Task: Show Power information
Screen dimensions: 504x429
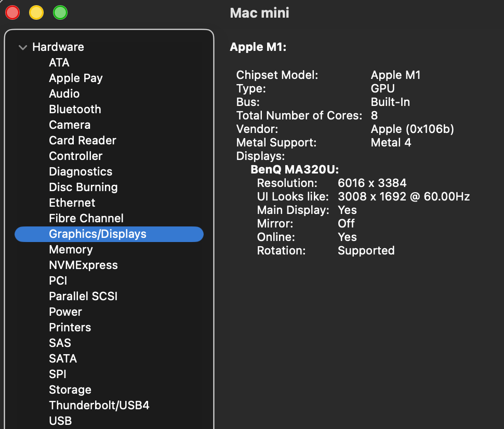Action: coord(65,312)
